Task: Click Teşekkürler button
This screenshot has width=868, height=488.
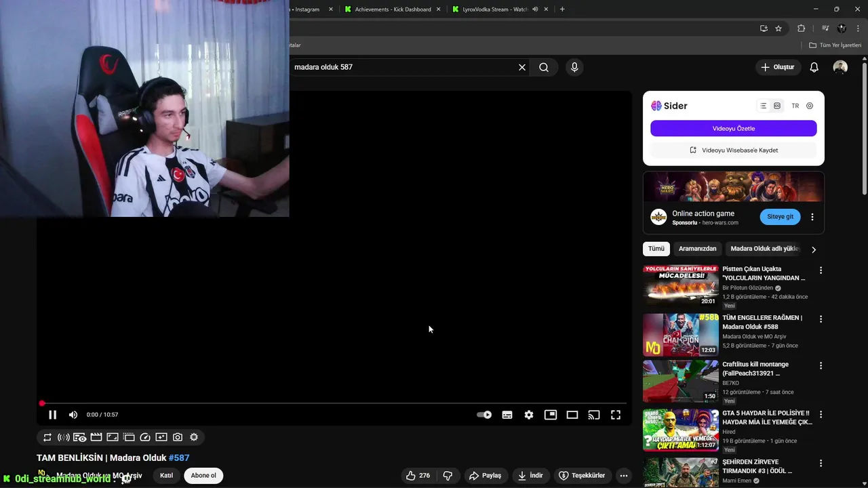Action: (582, 476)
